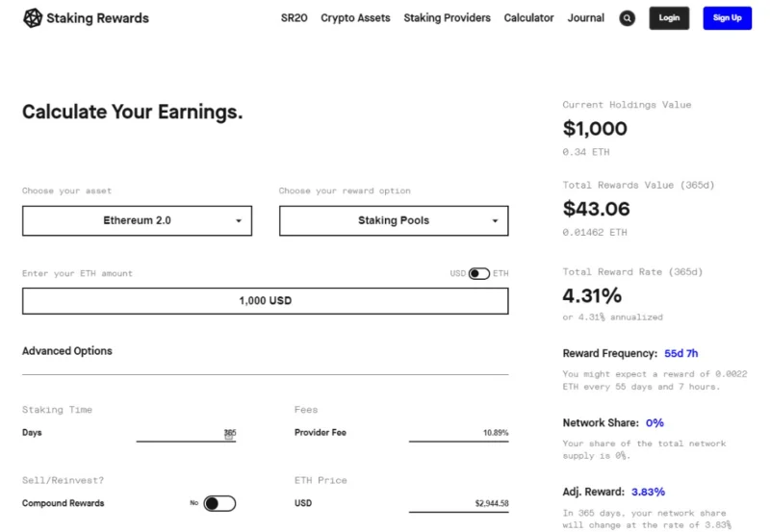The width and height of the screenshot is (770, 532).
Task: Go to Crypto Assets
Action: pyautogui.click(x=355, y=18)
